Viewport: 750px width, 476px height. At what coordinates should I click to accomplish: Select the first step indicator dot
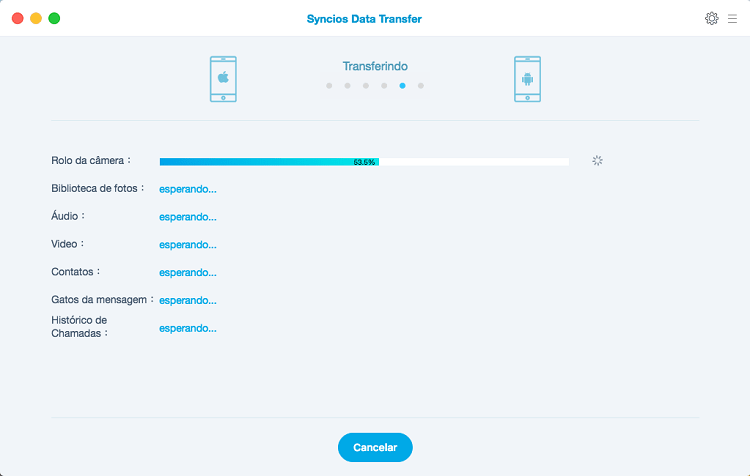pos(329,86)
